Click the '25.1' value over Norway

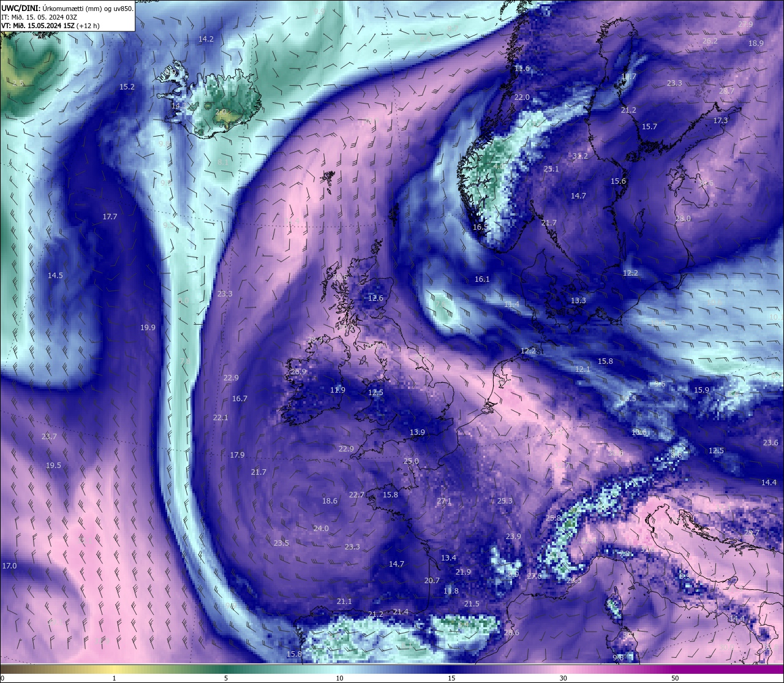[x=551, y=169]
